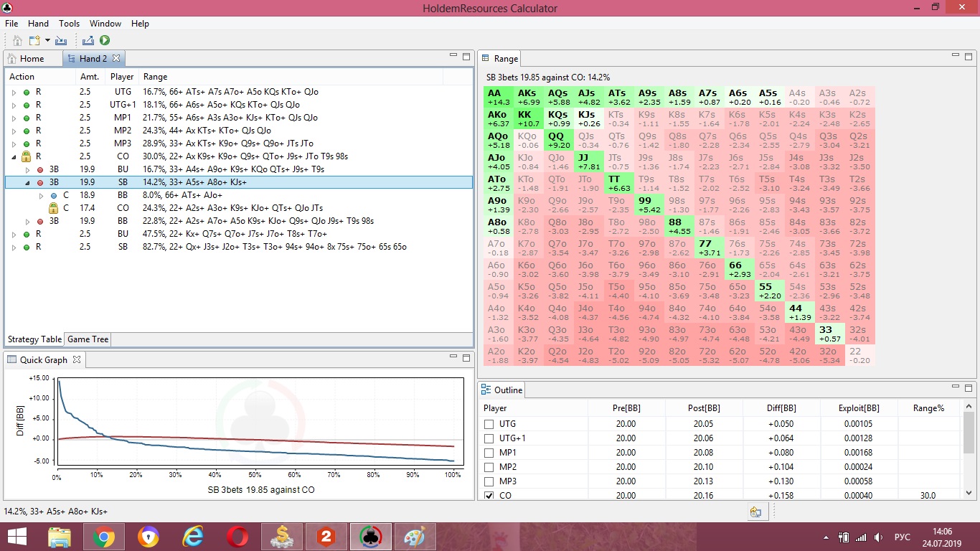The width and height of the screenshot is (980, 551).
Task: Check the MP3 checkbox in Outline
Action: pyautogui.click(x=489, y=481)
